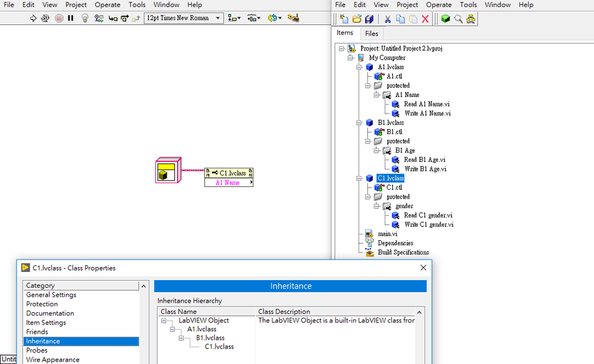Close the C1.lvclass Class Properties dialog
The image size is (594, 364).
[x=423, y=268]
